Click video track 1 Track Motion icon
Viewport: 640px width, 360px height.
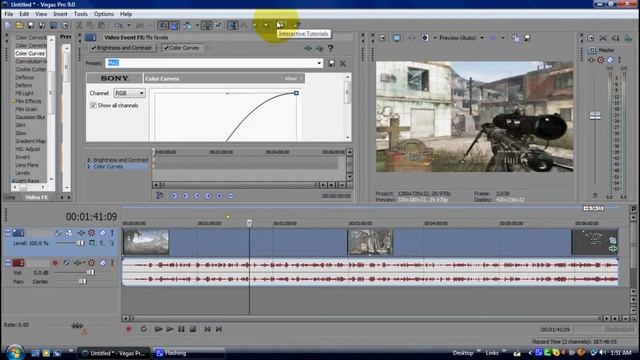(x=69, y=233)
